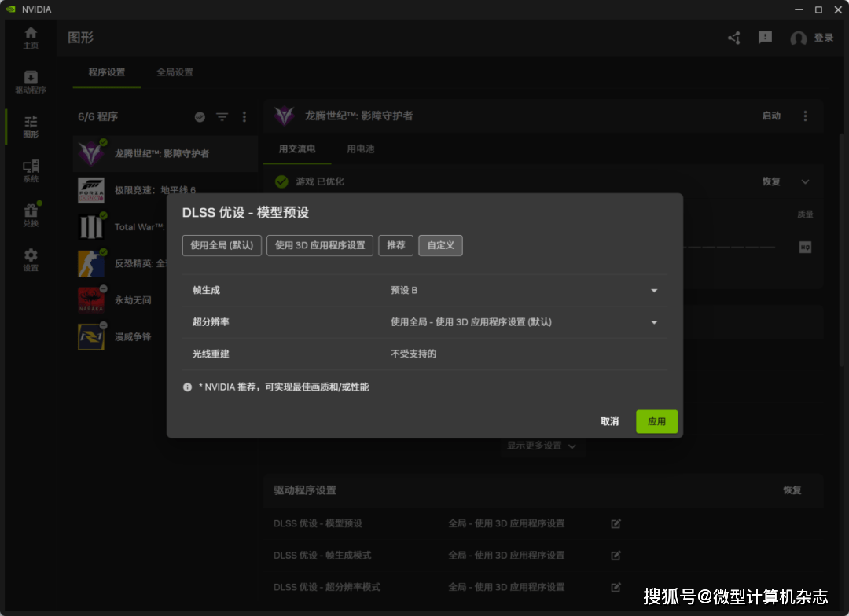Select the 用交流电 tab

click(296, 148)
